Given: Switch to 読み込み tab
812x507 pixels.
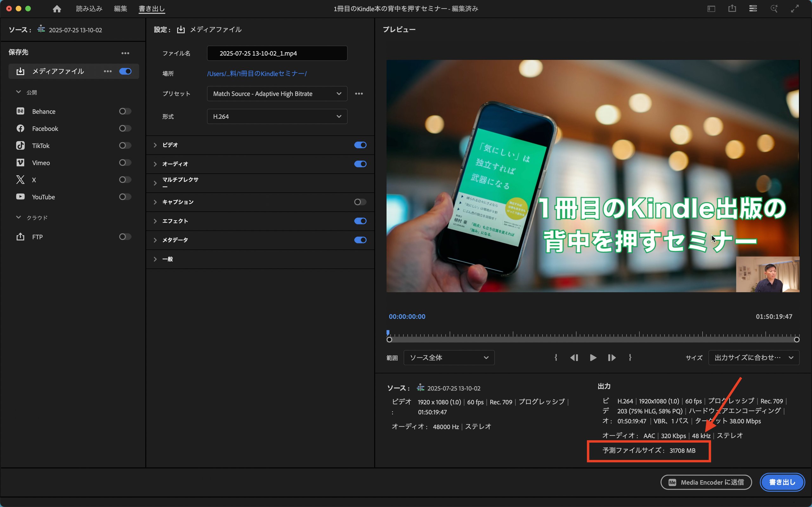Looking at the screenshot, I should pyautogui.click(x=89, y=9).
